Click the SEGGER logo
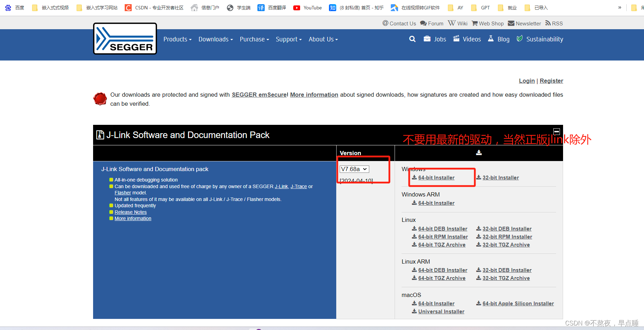Image resolution: width=644 pixels, height=330 pixels. (125, 39)
